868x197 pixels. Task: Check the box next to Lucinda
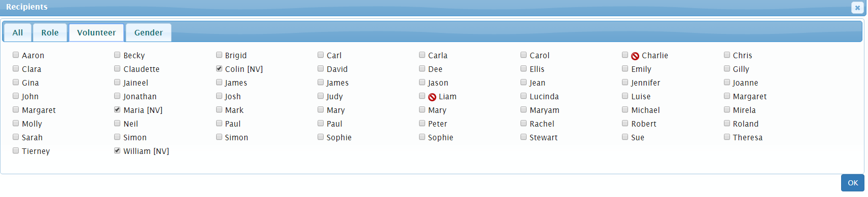[524, 96]
